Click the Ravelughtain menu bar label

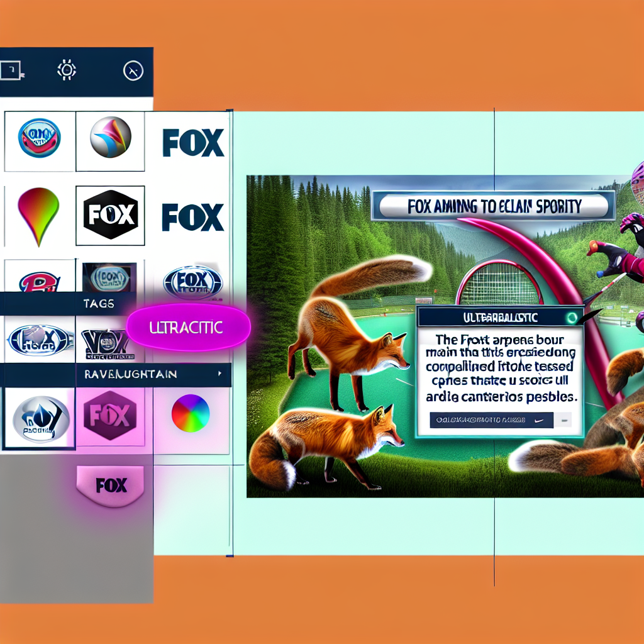coord(130,374)
